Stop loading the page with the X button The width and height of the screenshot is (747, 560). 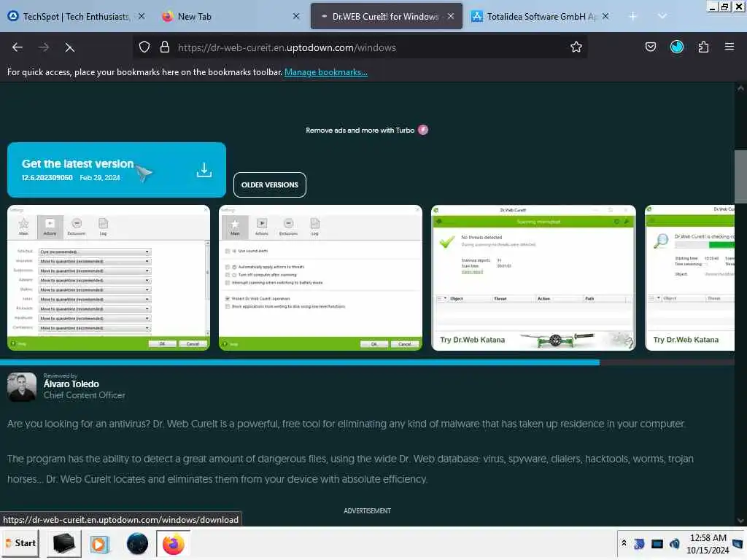pos(69,47)
